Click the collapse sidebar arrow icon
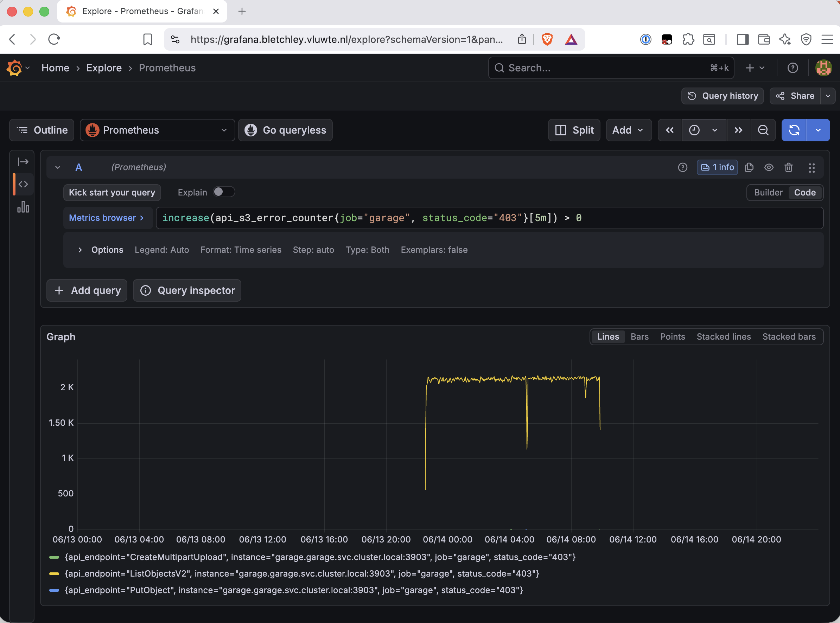Image resolution: width=840 pixels, height=623 pixels. point(23,162)
